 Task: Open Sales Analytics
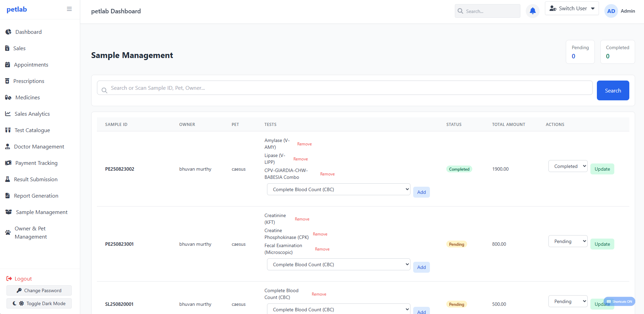(32, 114)
